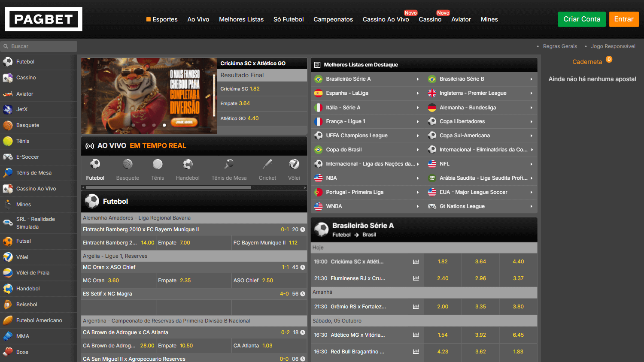
Task: Open Handebol in the left sidebar
Action: pyautogui.click(x=39, y=289)
